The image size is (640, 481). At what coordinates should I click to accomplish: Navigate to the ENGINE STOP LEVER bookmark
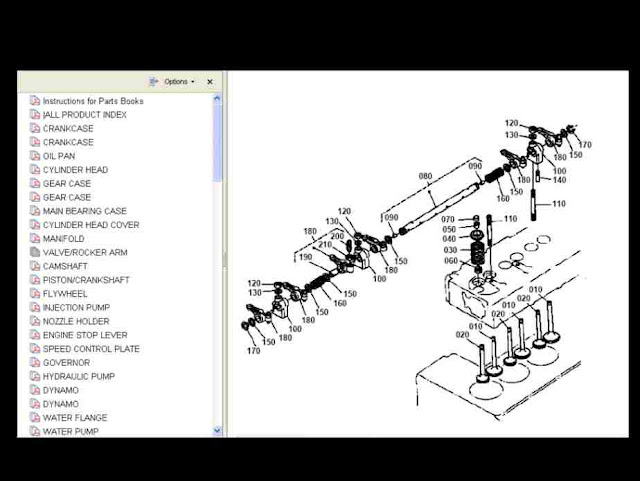pos(84,335)
